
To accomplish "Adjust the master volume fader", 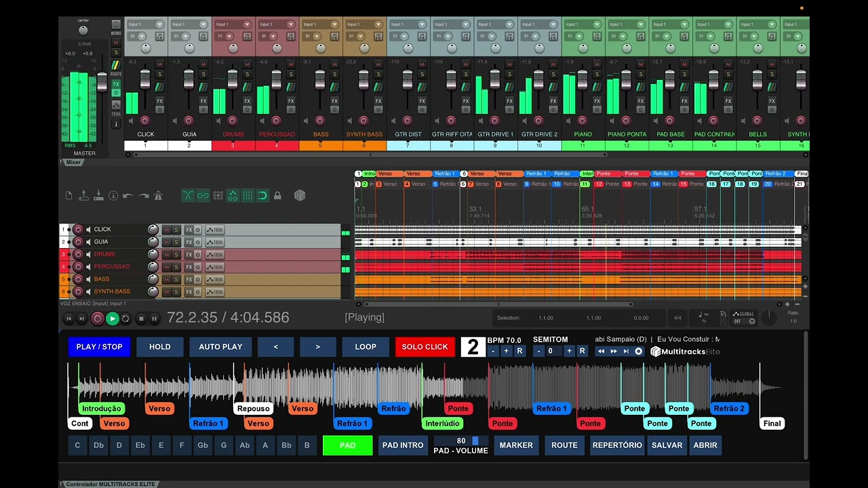I will coord(102,83).
